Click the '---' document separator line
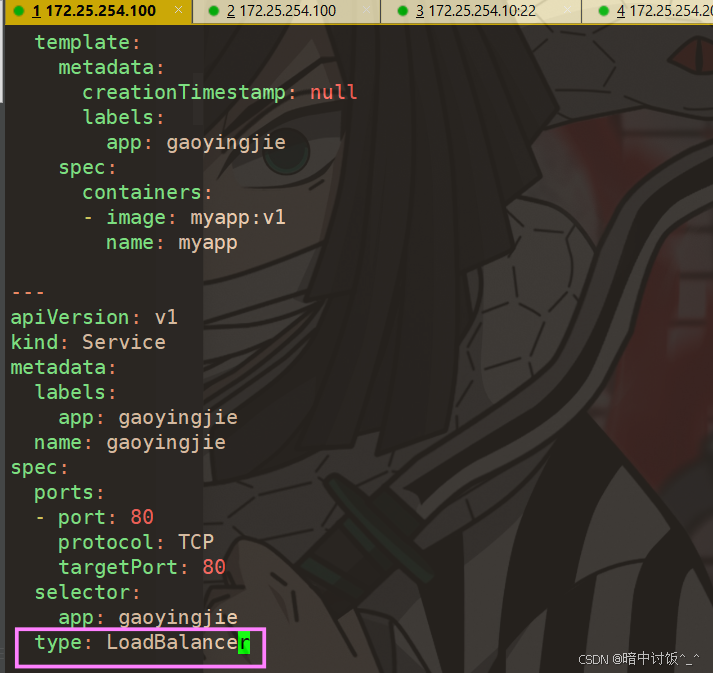 (28, 292)
